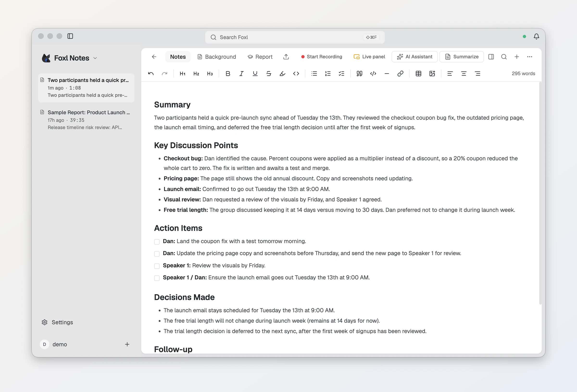
Task: Select the Notes tab
Action: 178,57
